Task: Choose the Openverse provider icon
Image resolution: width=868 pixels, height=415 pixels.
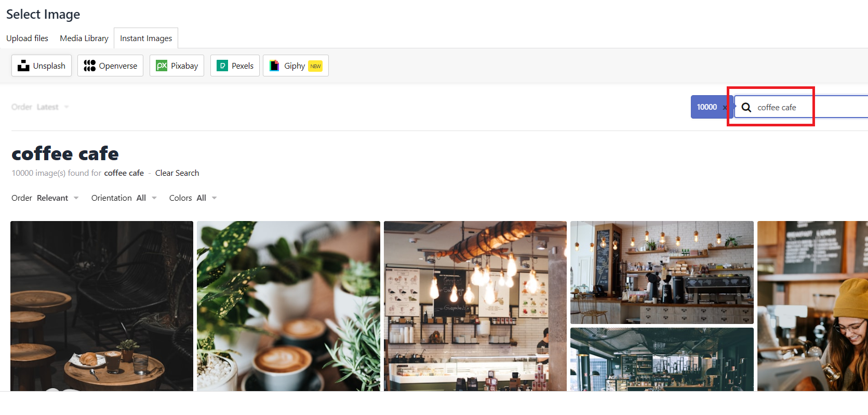Action: pos(89,66)
